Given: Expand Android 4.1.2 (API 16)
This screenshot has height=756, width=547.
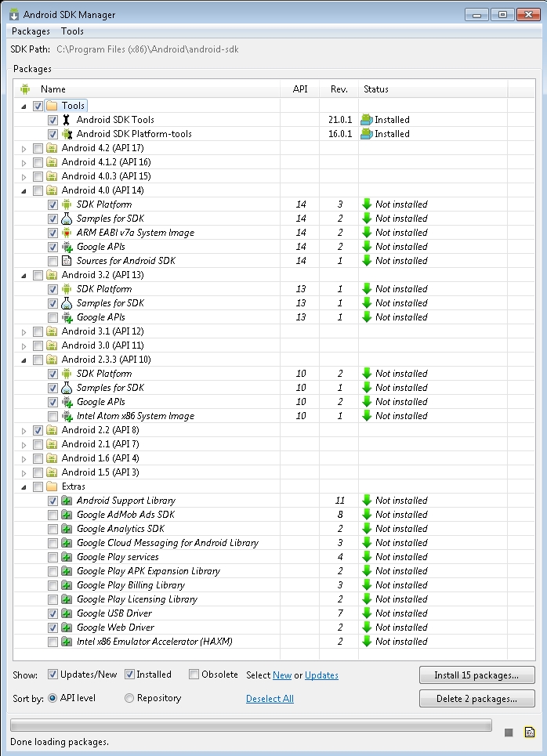Looking at the screenshot, I should pyautogui.click(x=24, y=163).
